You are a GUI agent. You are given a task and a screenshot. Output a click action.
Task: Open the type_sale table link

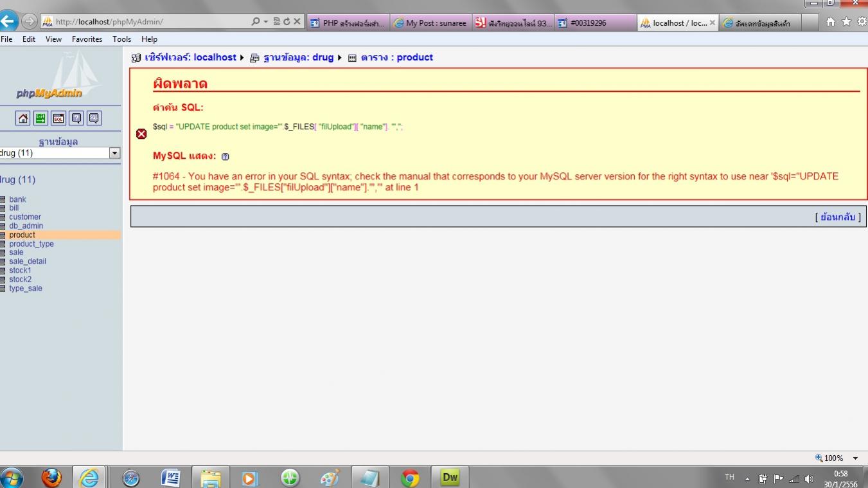26,289
